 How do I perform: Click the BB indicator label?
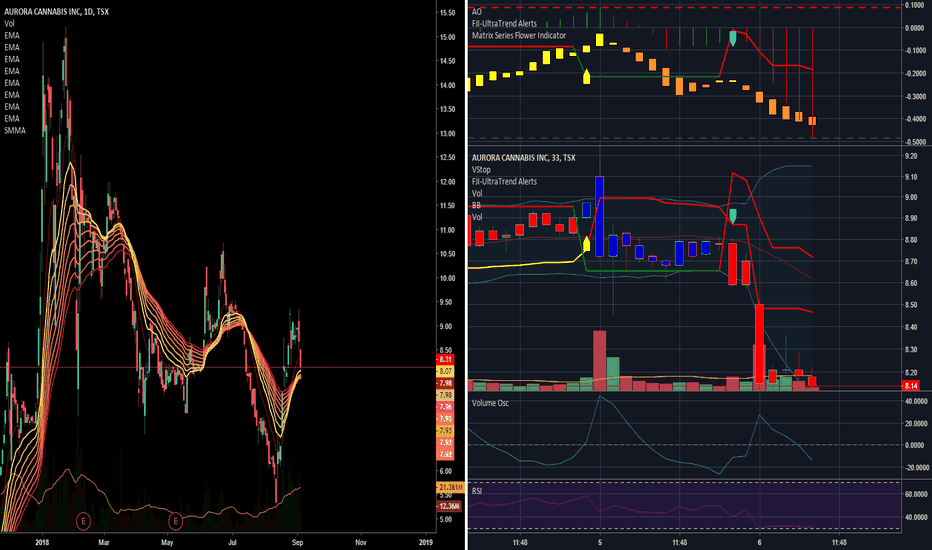476,205
